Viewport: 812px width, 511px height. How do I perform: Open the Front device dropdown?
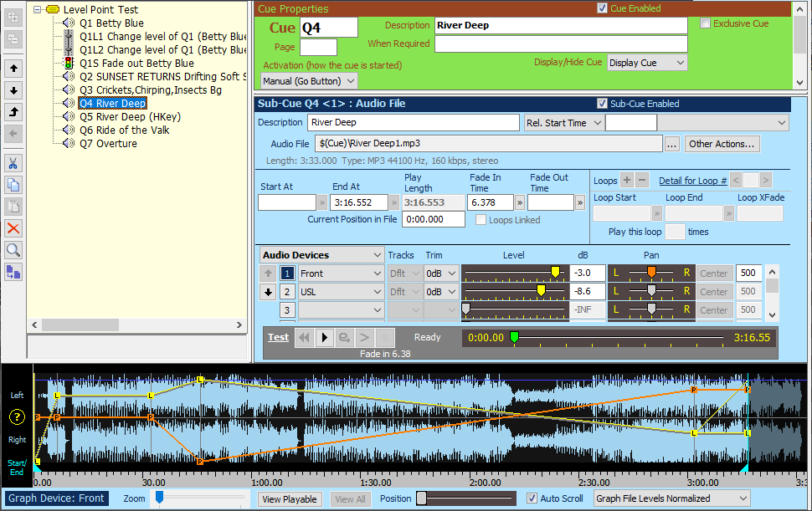[341, 273]
